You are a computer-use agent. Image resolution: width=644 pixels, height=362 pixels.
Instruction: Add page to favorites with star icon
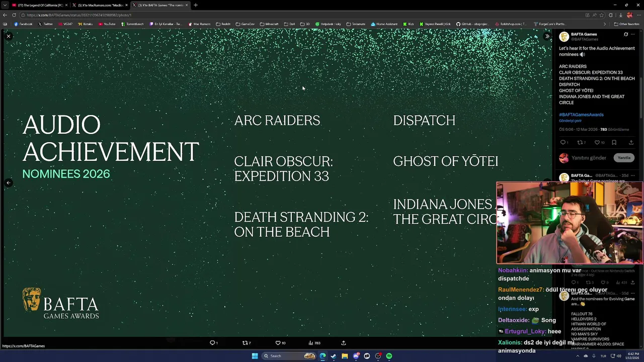pyautogui.click(x=602, y=15)
